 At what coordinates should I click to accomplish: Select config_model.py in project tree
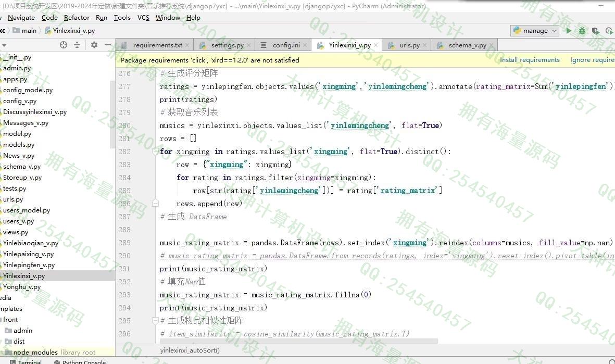[x=28, y=90]
